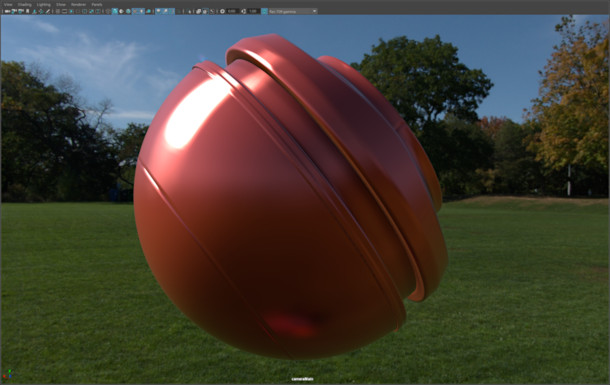Open the camera Bookmarks icon
Image resolution: width=610 pixels, height=385 pixels.
tap(27, 11)
